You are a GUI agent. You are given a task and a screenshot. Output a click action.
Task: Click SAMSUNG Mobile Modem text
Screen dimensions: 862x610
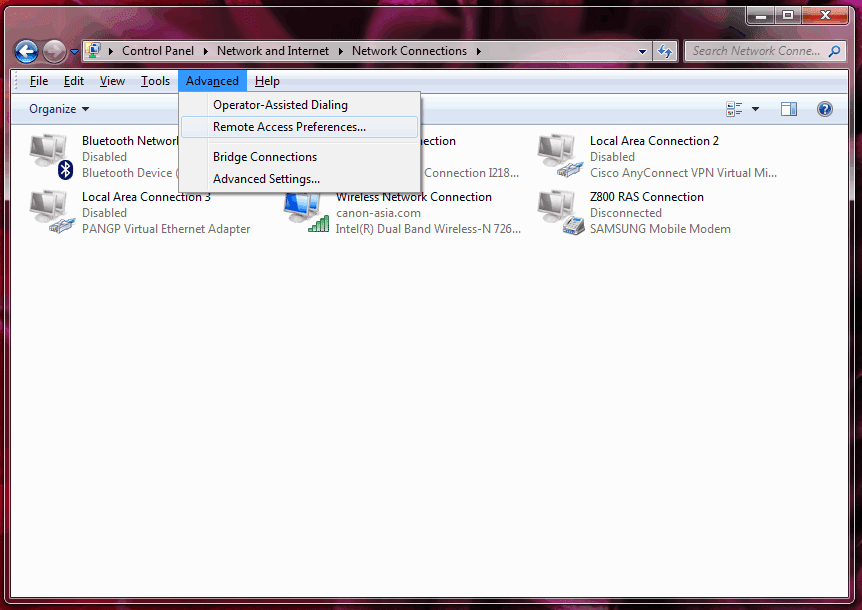(x=660, y=229)
